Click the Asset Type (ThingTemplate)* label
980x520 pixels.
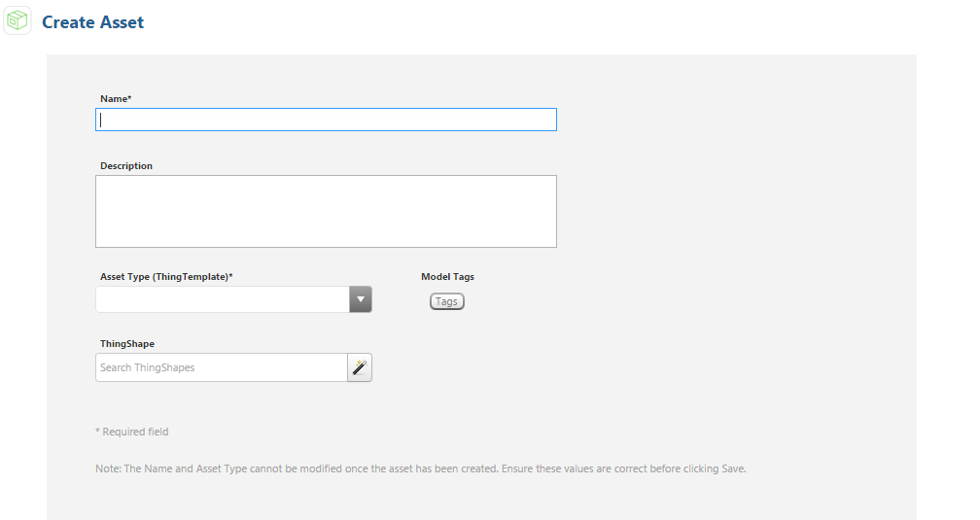click(x=166, y=276)
